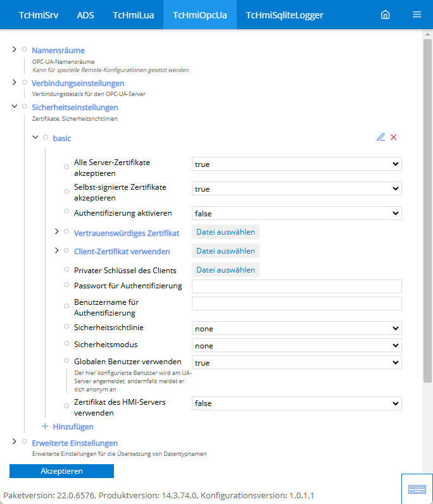This screenshot has width=433, height=504.
Task: Click the vertical scrollbar on the right
Action: pos(428,209)
